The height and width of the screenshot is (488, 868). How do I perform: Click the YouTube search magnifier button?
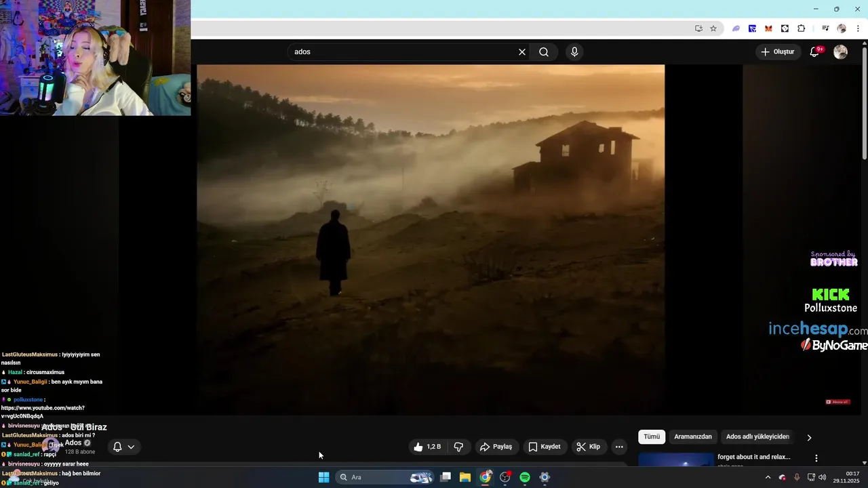coord(544,52)
